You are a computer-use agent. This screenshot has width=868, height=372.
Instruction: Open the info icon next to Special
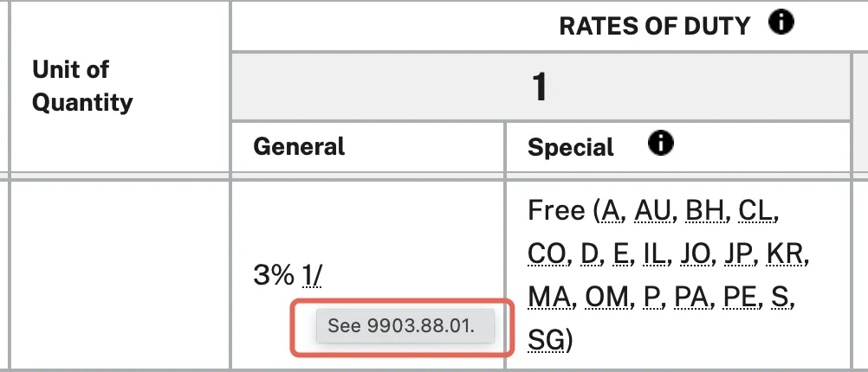(661, 144)
